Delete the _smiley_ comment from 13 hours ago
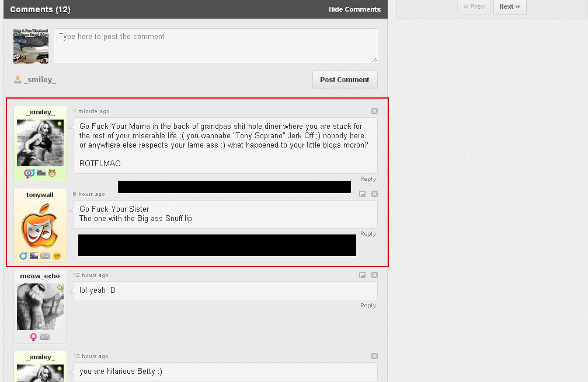 [374, 356]
